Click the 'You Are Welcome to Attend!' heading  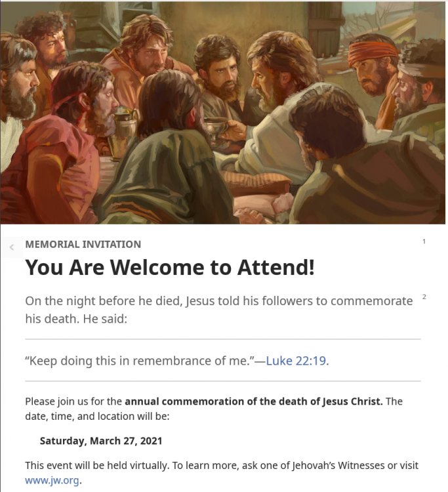click(170, 268)
